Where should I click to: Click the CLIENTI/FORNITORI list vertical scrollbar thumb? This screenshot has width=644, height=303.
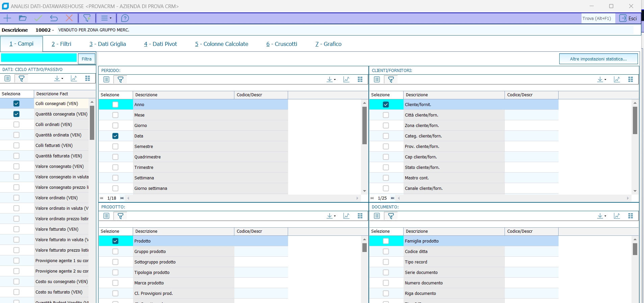[635, 120]
